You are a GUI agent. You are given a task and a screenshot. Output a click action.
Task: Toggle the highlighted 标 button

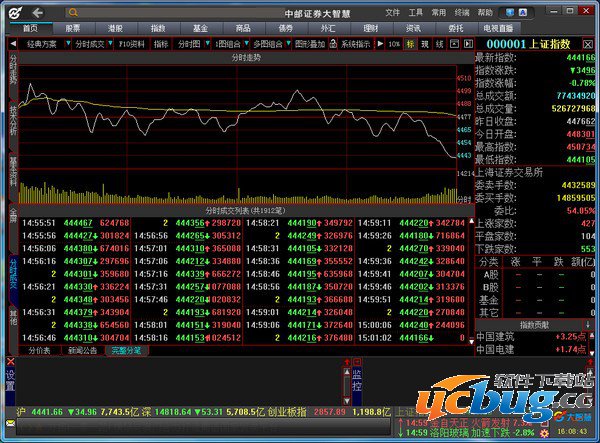click(x=410, y=44)
